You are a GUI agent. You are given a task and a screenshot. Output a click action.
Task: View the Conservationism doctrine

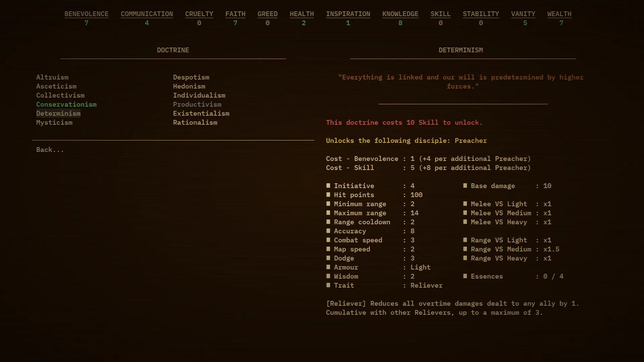pyautogui.click(x=66, y=104)
